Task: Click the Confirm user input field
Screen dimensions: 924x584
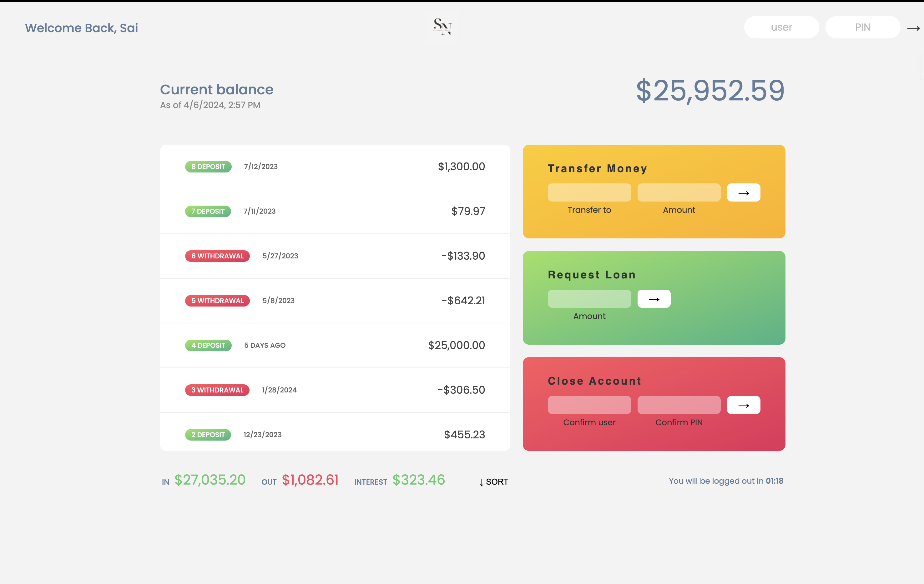Action: pos(589,405)
